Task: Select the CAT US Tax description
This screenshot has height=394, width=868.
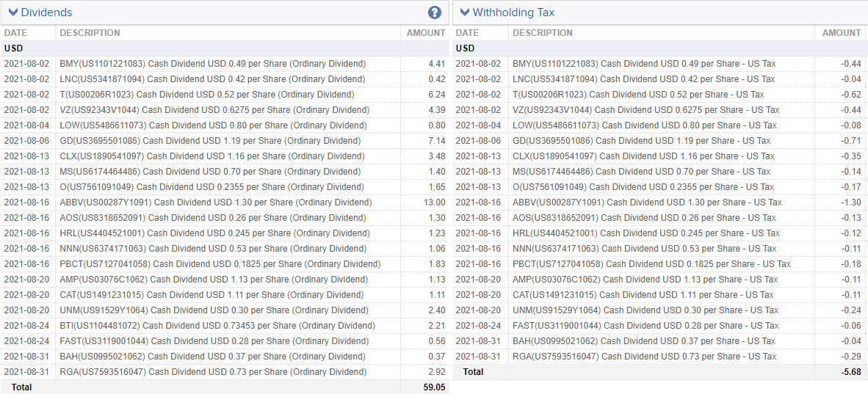Action: 643,296
